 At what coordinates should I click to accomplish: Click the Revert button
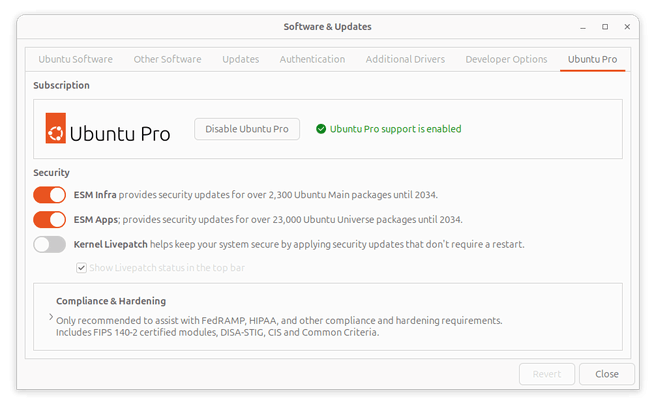[x=547, y=374]
